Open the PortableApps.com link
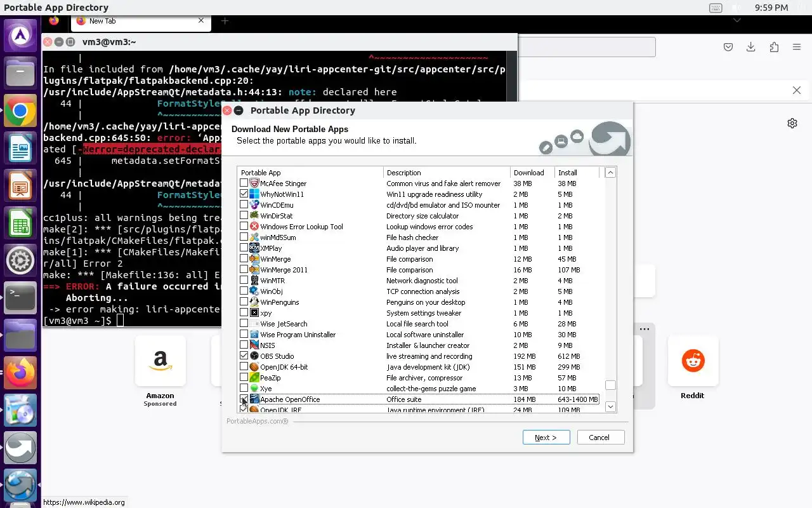Screen dimensions: 812x508 (x=258, y=421)
